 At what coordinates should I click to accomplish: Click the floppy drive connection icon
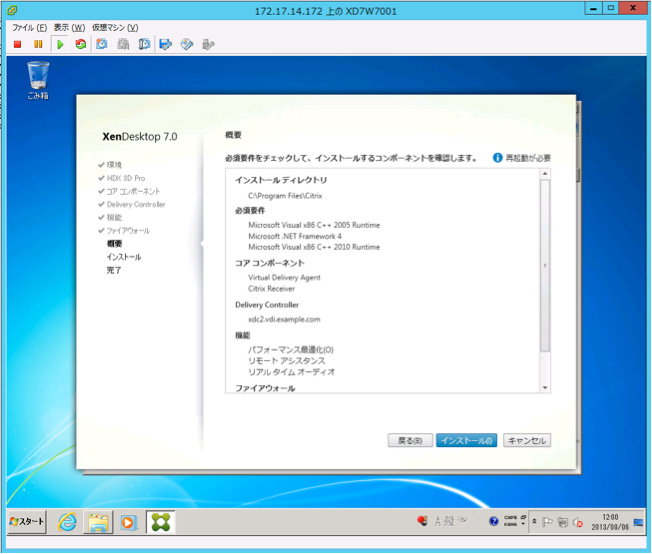[165, 44]
